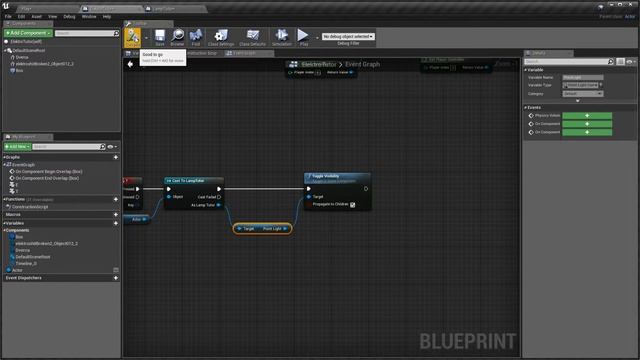Click the Target pin on Toggle Visibility node
640x360 pixels.
[309, 197]
